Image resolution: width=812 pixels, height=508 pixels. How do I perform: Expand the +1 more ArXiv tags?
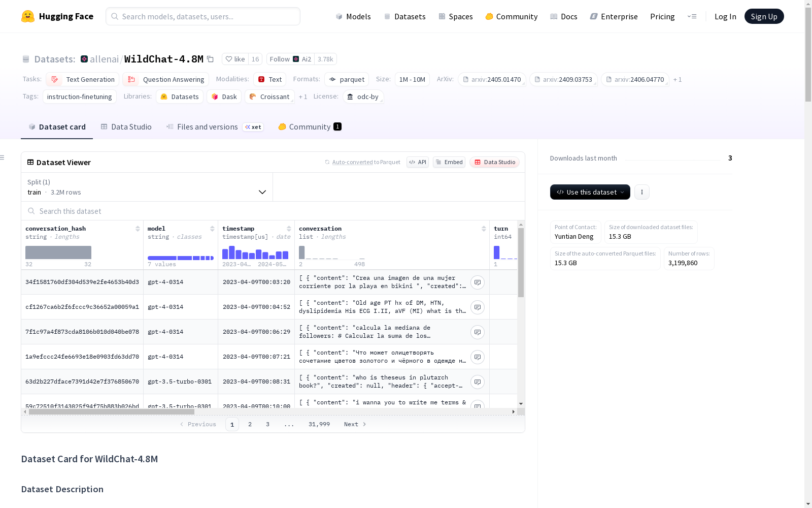point(678,80)
